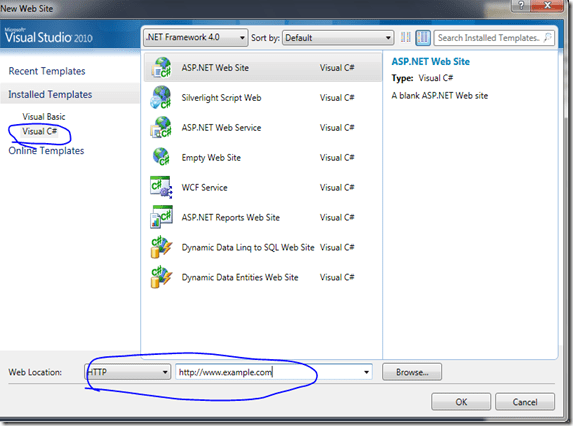This screenshot has width=573, height=426.
Task: Click the WCF Service template icon
Action: [161, 187]
